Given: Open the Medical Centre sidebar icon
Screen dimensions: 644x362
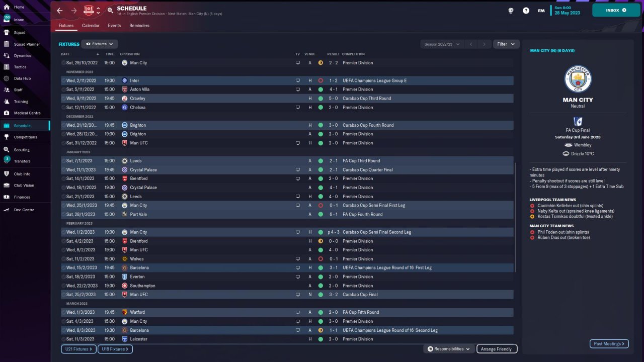Looking at the screenshot, I should 7,113.
